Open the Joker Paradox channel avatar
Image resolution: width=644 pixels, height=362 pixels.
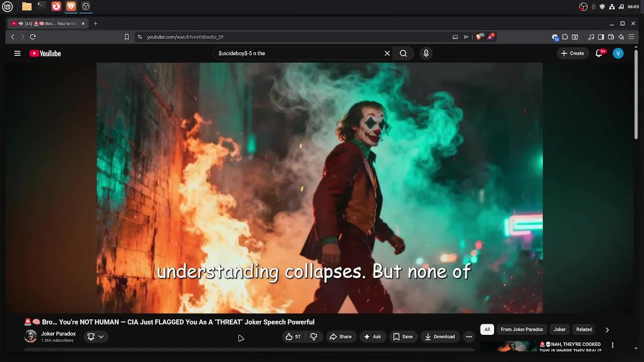(x=31, y=336)
